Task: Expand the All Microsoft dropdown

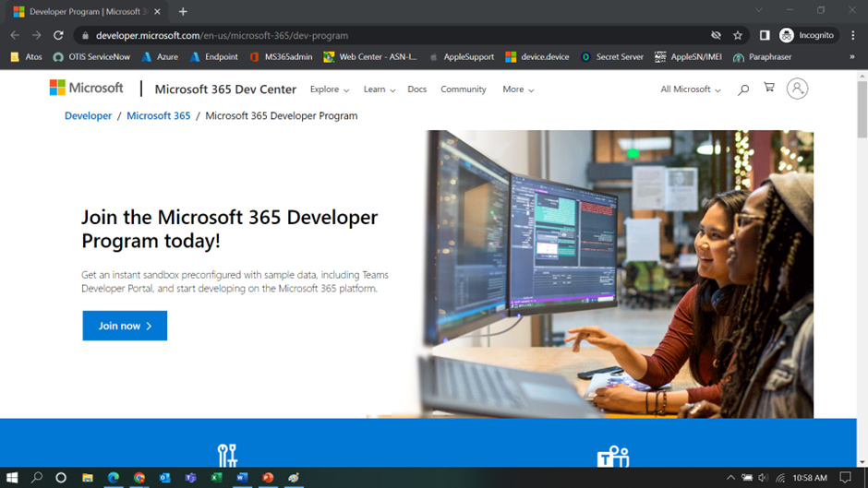Action: 691,89
